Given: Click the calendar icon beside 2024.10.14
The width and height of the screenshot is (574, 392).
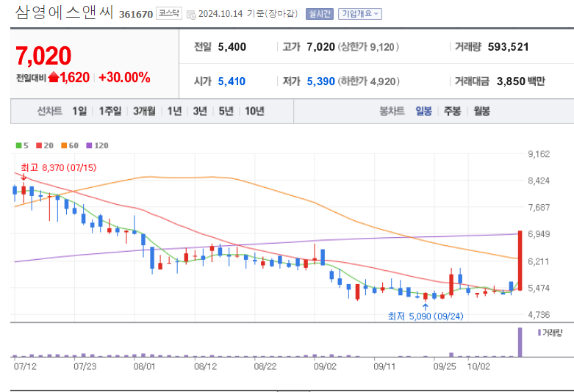Looking at the screenshot, I should [x=191, y=15].
